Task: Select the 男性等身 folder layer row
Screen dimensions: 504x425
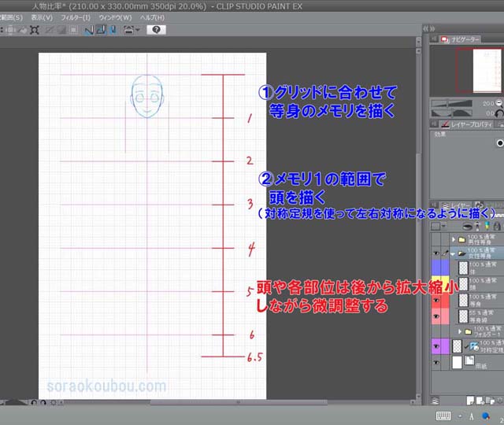Action: [477, 239]
